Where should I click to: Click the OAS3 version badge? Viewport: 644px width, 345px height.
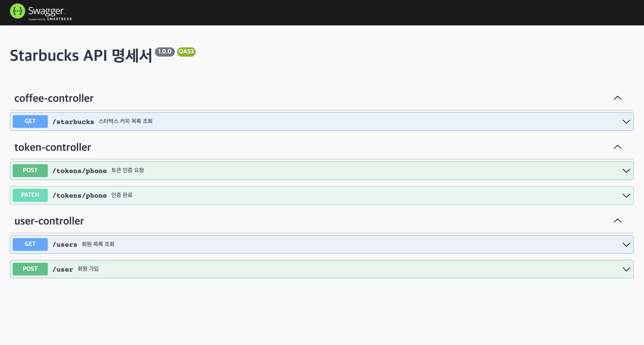186,52
